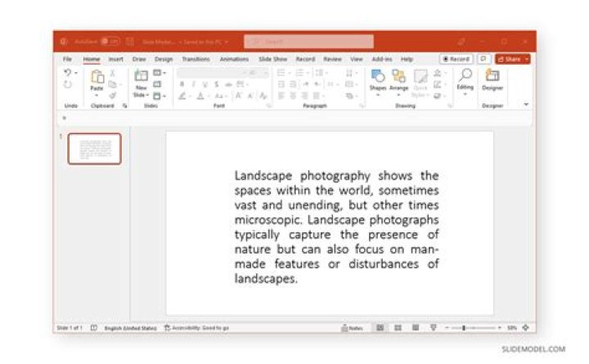
Task: Click Accessibility: Good to go status
Action: (196, 328)
